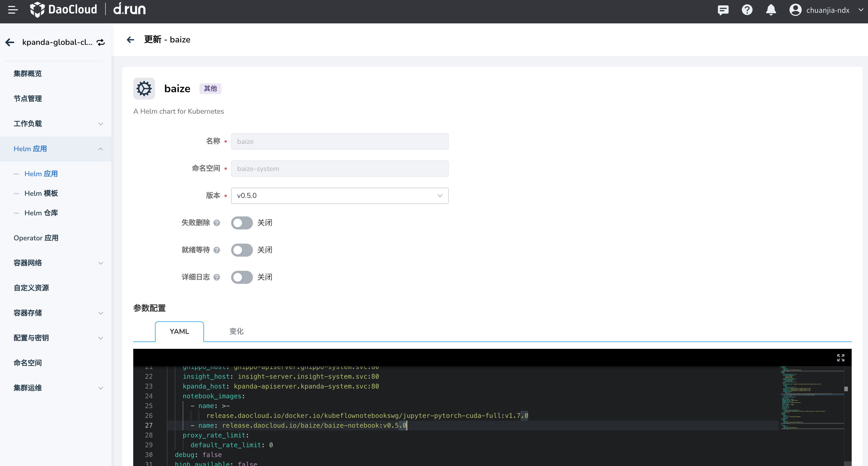Image resolution: width=868 pixels, height=466 pixels.
Task: Click sidebar back arrow beside kpanda-global-cluster
Action: (x=10, y=42)
